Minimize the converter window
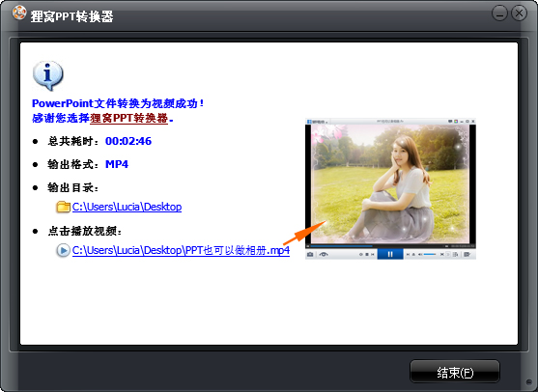538x392 pixels. point(499,14)
